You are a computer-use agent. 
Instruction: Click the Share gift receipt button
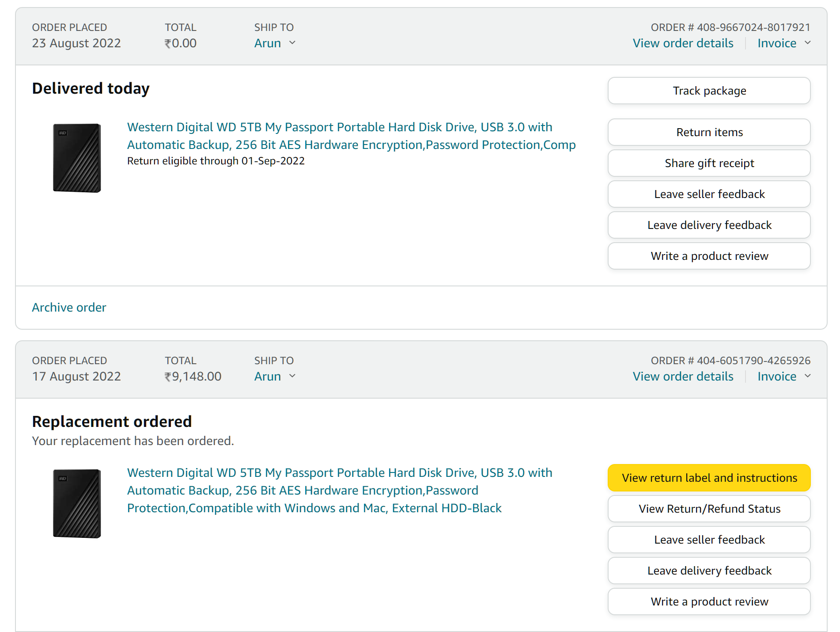(709, 163)
